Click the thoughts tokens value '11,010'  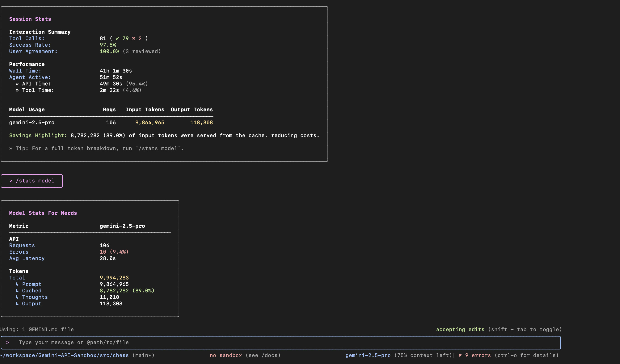(x=109, y=297)
